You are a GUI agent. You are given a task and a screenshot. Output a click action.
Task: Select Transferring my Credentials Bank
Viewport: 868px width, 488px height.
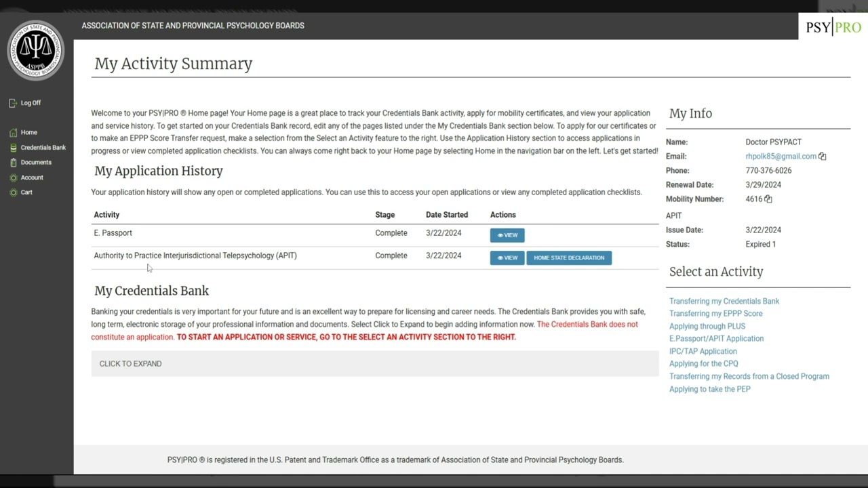(724, 301)
